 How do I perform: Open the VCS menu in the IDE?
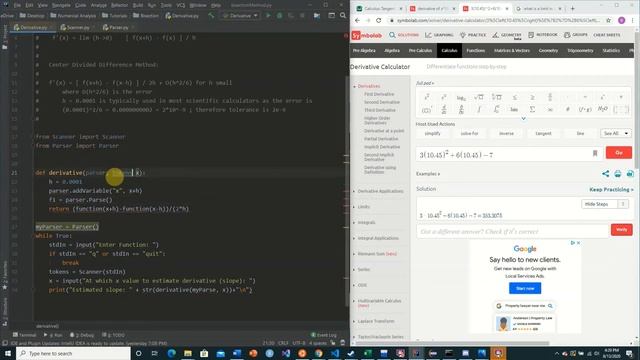[x=181, y=5]
